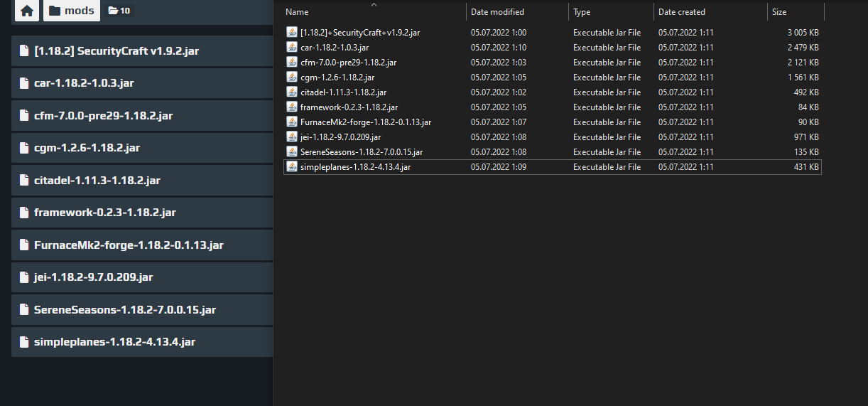
Task: Click the 05.07.2022 1:09 date modified cell
Action: [499, 167]
